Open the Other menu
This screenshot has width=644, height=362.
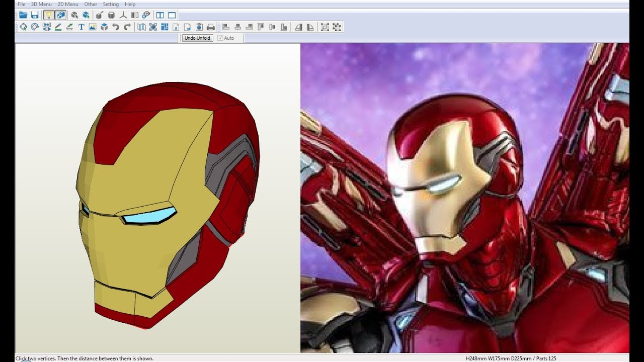coord(91,4)
